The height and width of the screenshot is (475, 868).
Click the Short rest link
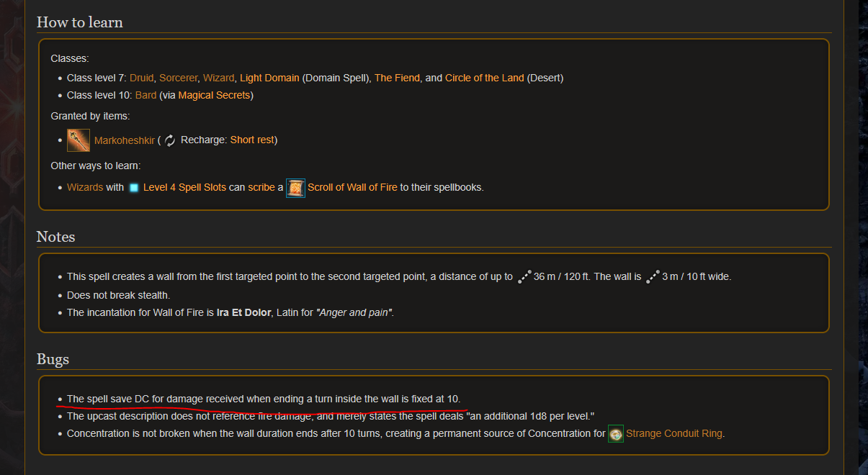pyautogui.click(x=252, y=140)
